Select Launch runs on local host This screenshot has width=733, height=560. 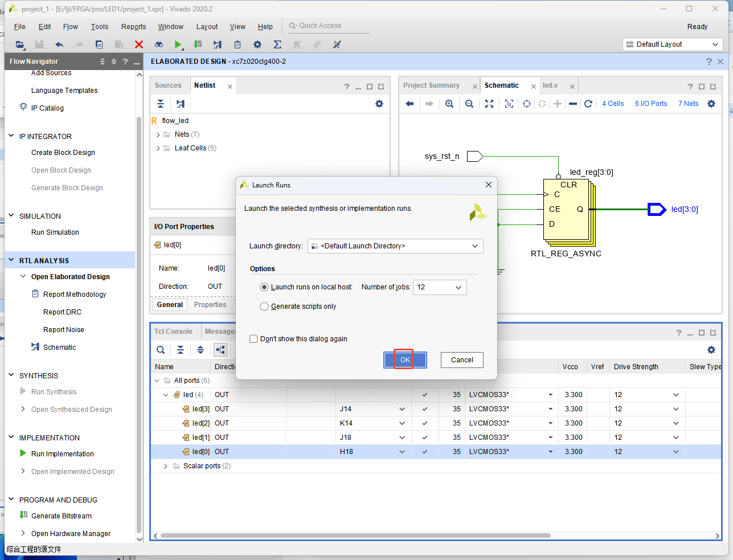click(264, 287)
